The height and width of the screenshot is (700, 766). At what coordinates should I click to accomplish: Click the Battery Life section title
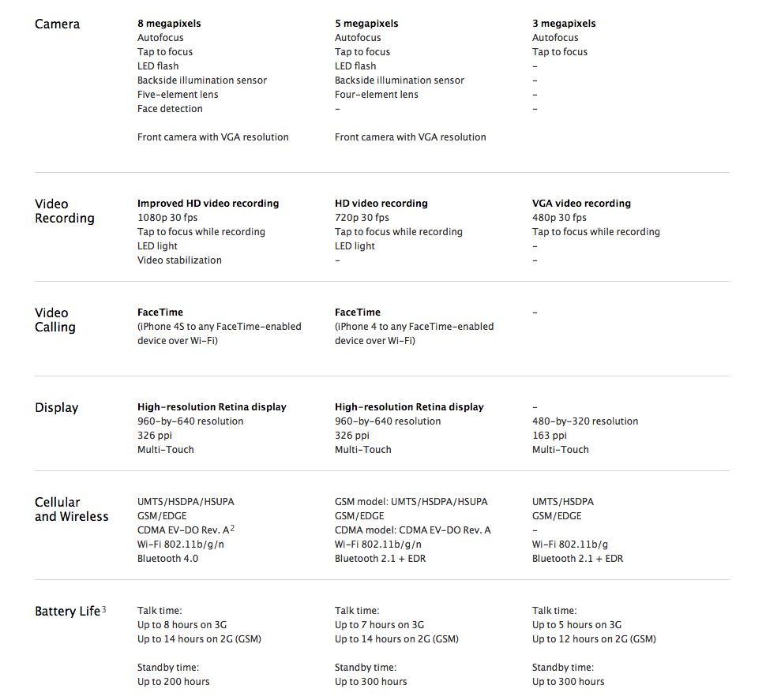tap(67, 612)
